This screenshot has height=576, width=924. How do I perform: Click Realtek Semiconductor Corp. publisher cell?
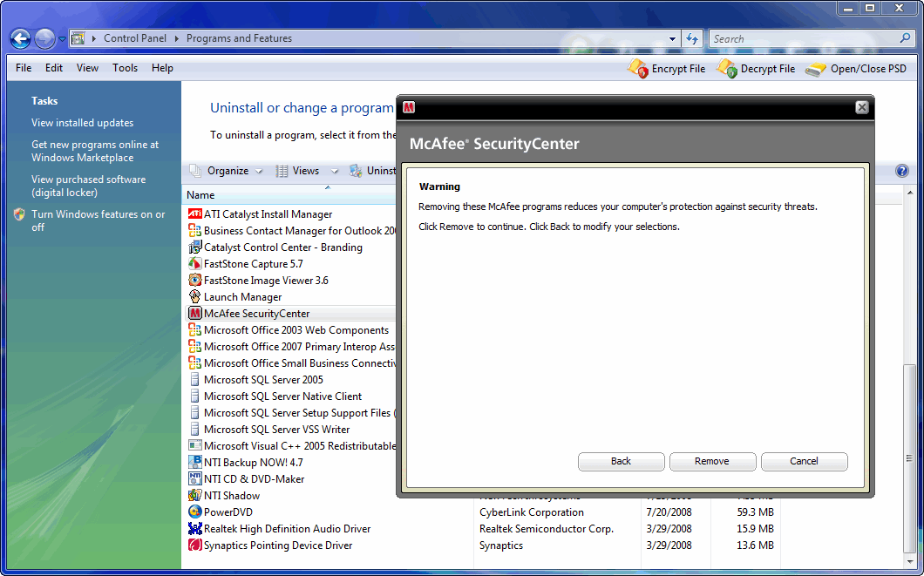click(547, 529)
